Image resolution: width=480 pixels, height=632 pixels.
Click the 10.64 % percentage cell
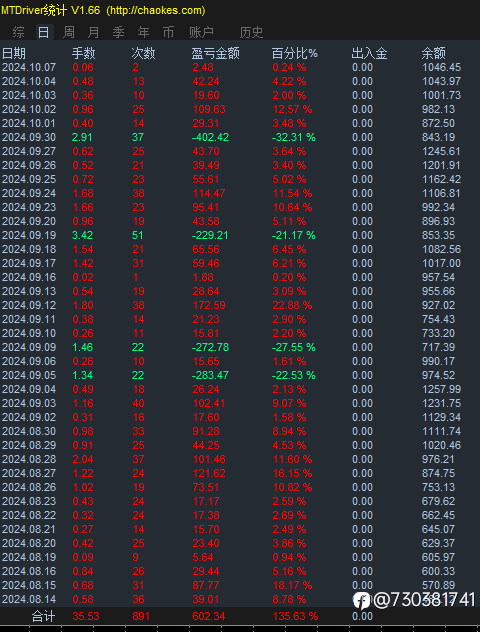click(x=292, y=207)
